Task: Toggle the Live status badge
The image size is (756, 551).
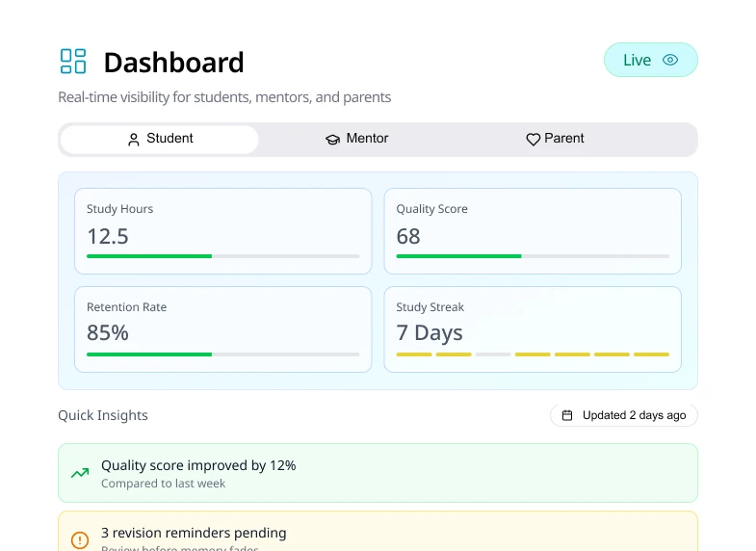Action: (650, 60)
